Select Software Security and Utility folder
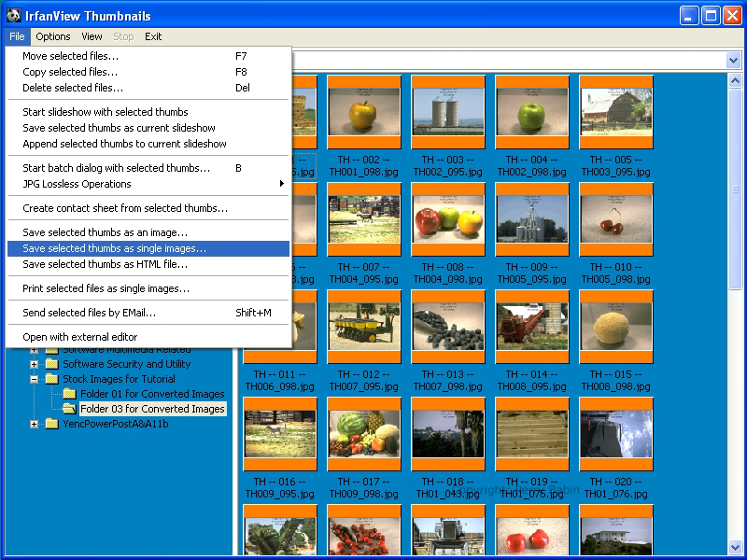This screenshot has height=560, width=747. (127, 364)
